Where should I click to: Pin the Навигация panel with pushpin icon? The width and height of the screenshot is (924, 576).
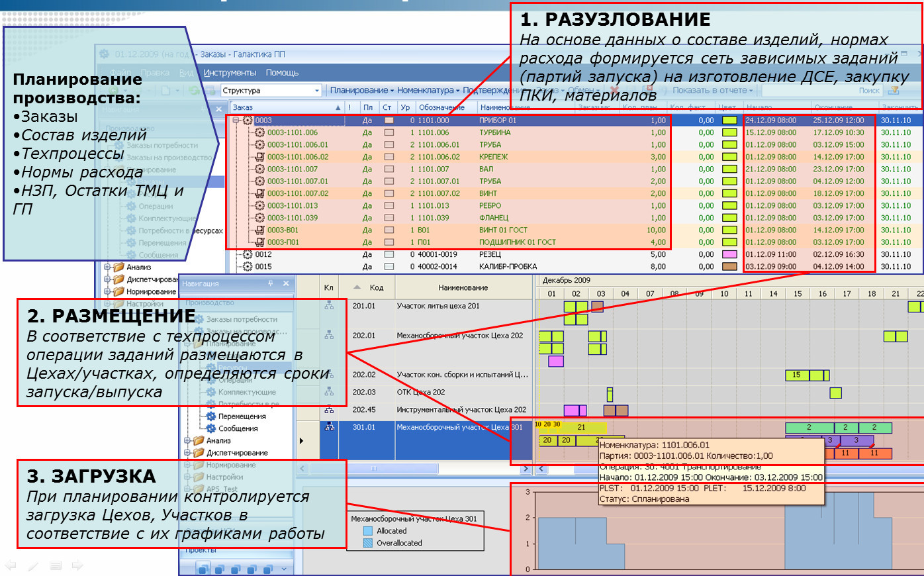click(x=271, y=283)
